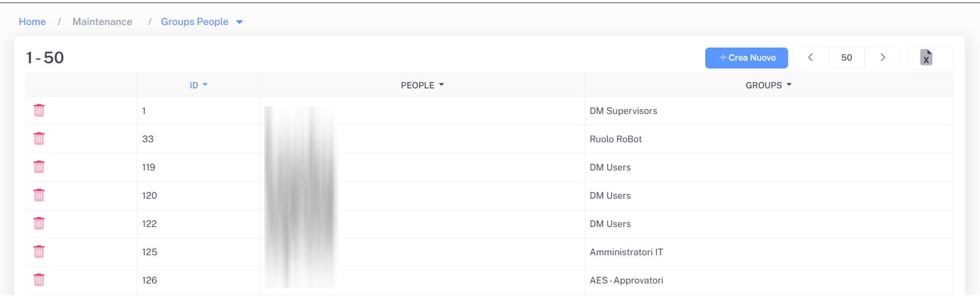Navigate to the Home breadcrumb
The width and height of the screenshot is (980, 296).
(32, 22)
